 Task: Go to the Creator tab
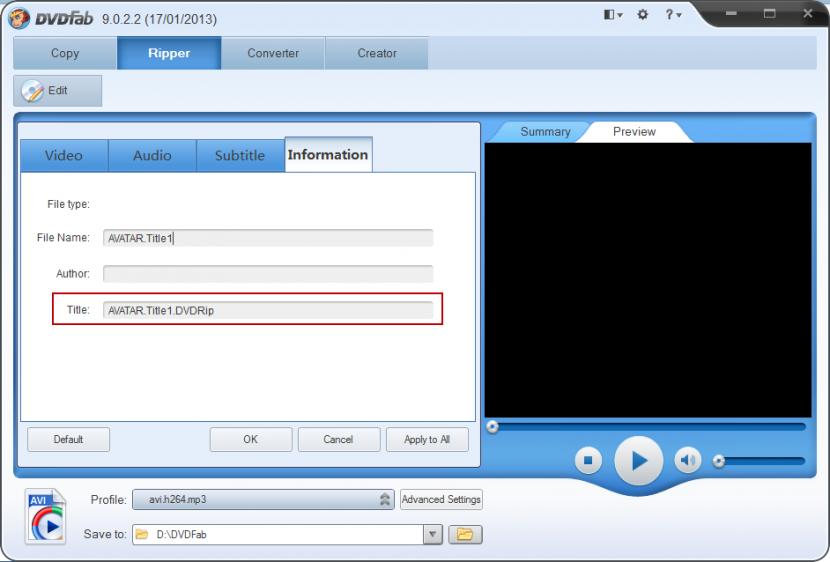pos(376,53)
